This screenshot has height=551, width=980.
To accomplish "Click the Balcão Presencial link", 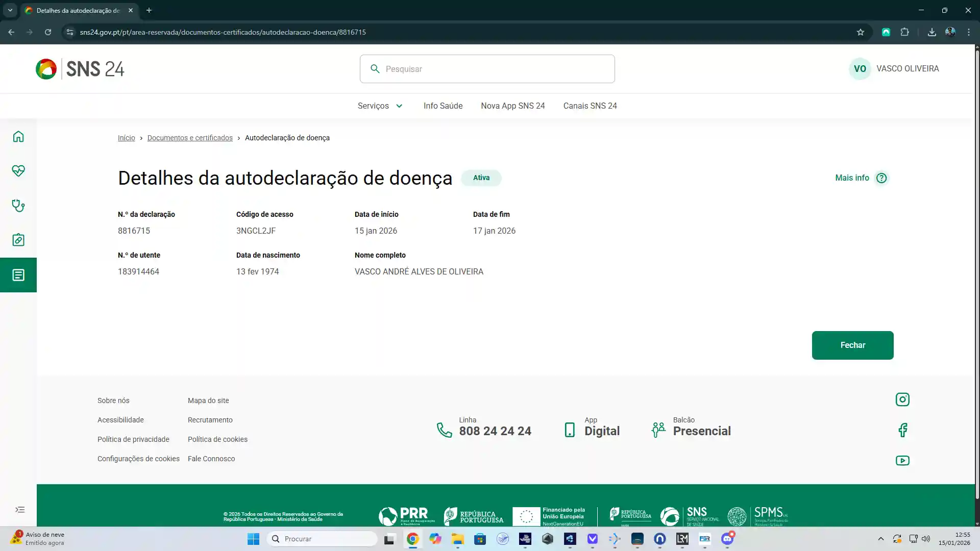I will coord(691,428).
